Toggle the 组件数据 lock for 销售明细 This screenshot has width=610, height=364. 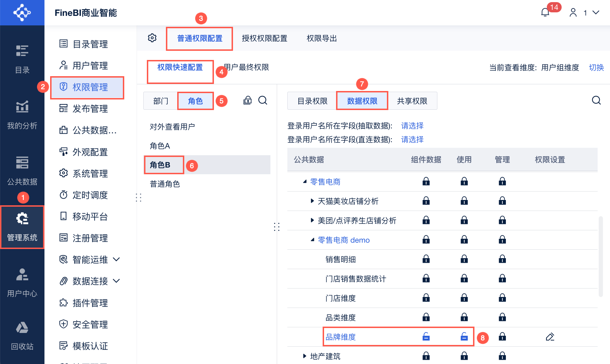point(426,259)
